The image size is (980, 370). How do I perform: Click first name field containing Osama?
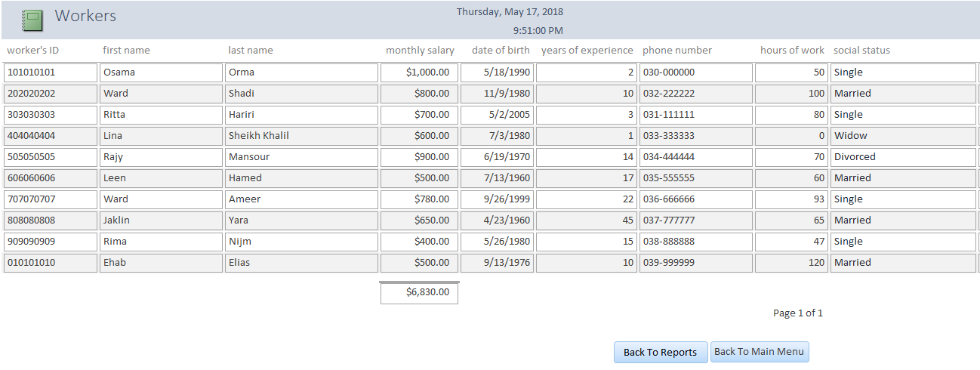[162, 72]
